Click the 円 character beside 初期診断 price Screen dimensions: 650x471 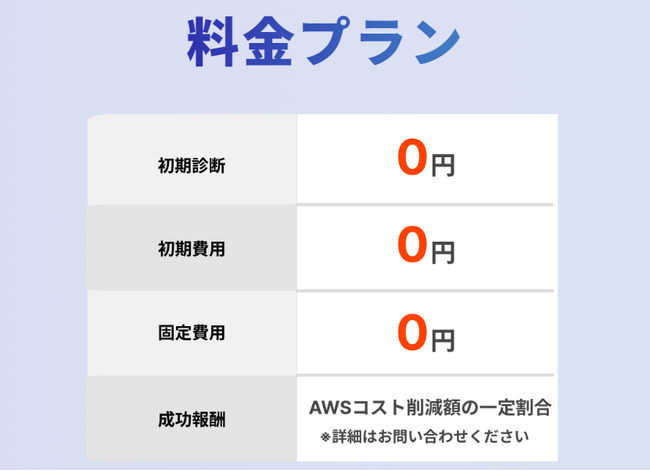pyautogui.click(x=442, y=164)
